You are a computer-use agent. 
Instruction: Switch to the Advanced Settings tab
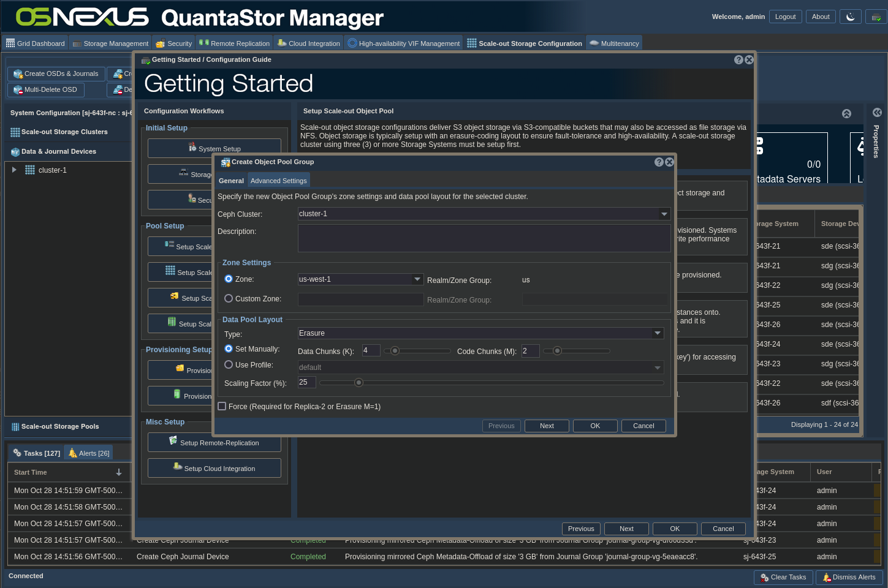pos(278,181)
